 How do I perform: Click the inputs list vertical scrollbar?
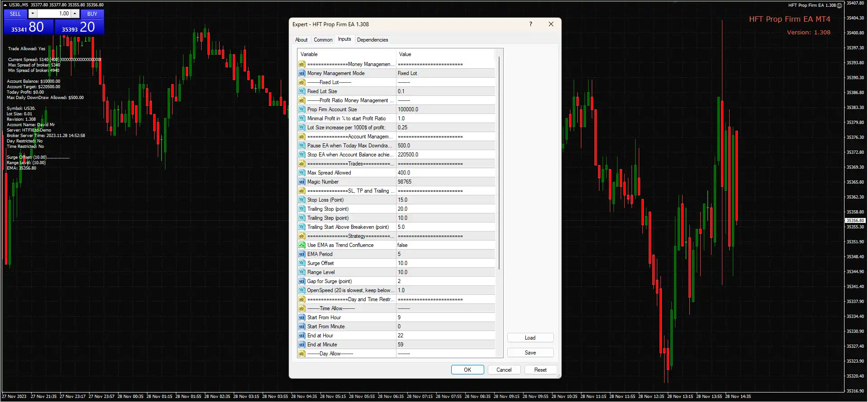[499, 163]
